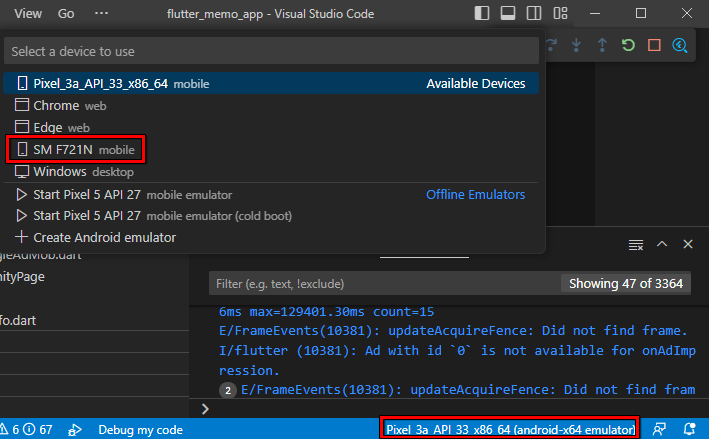Screen dimensions: 709x440
Task: Click first 'updateAcquireFence: Did not find frame.' log line
Action: tap(453, 331)
